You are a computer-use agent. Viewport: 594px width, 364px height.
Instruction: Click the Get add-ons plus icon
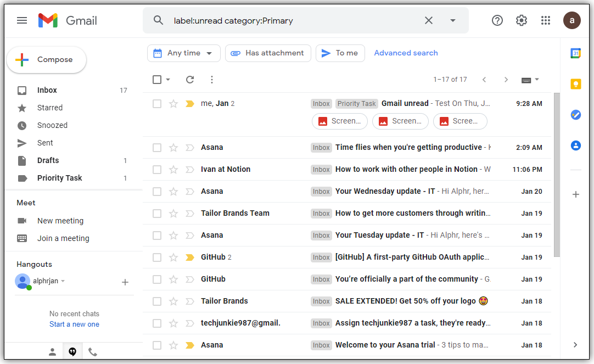576,195
